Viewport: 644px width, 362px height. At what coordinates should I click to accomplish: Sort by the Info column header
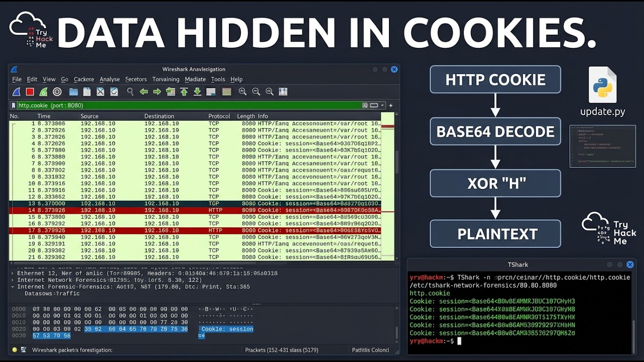pos(263,116)
